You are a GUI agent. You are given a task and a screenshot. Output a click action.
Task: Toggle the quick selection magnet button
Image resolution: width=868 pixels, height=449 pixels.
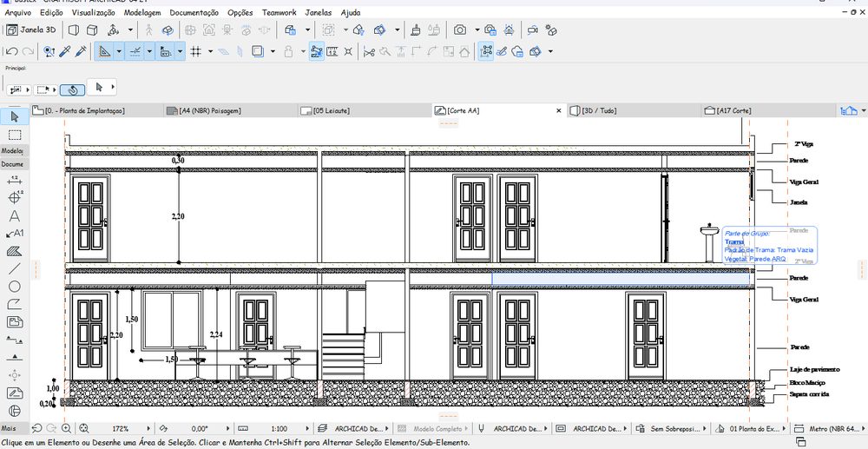tap(72, 89)
